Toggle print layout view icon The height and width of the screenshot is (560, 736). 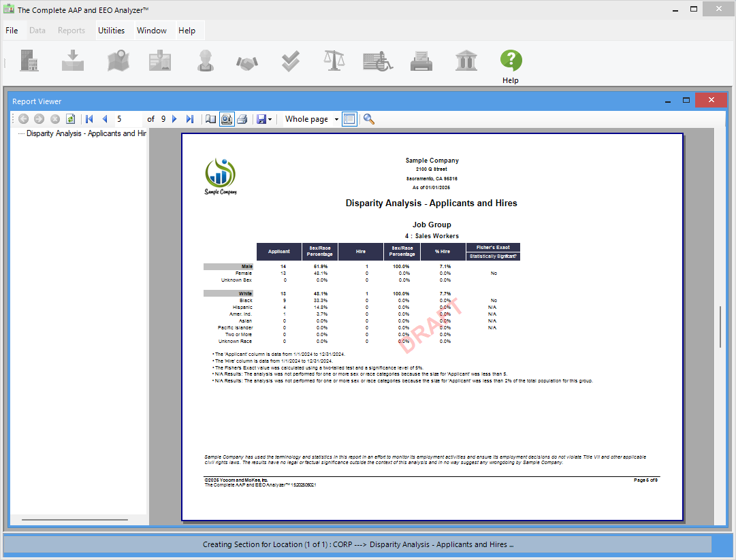coord(227,119)
